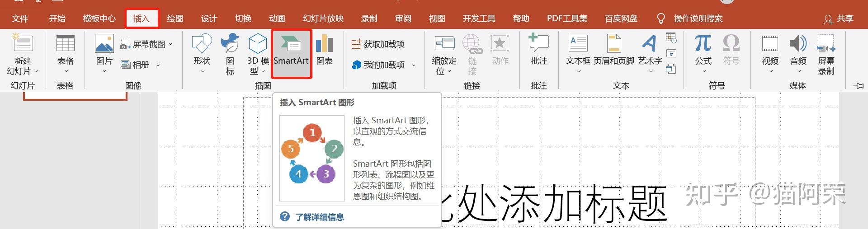Click the 音频 audio speaker icon

[x=798, y=44]
